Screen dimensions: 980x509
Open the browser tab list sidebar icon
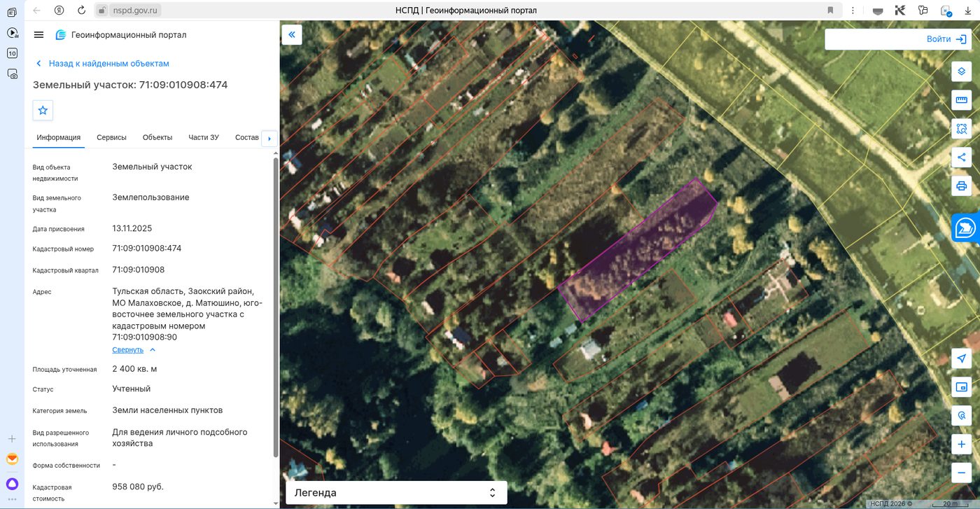[12, 13]
